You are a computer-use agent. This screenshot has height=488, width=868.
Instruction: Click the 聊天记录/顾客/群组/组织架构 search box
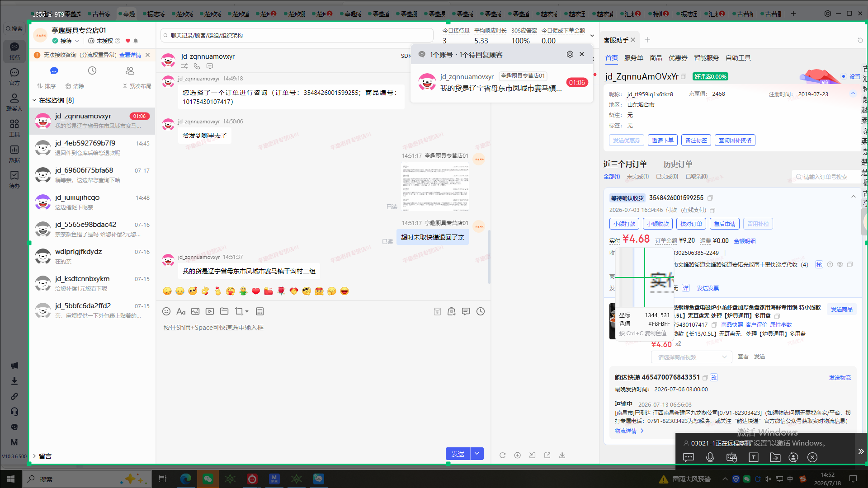click(x=297, y=35)
